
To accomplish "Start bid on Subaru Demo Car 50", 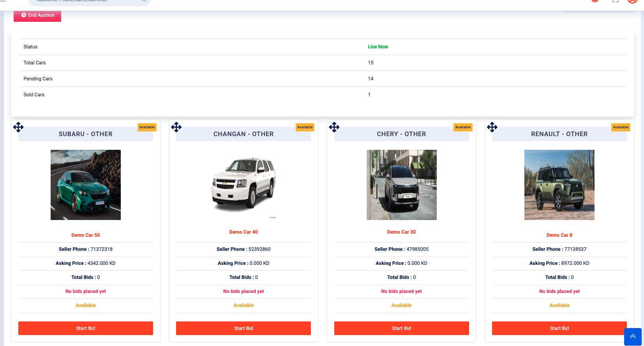I will point(86,328).
